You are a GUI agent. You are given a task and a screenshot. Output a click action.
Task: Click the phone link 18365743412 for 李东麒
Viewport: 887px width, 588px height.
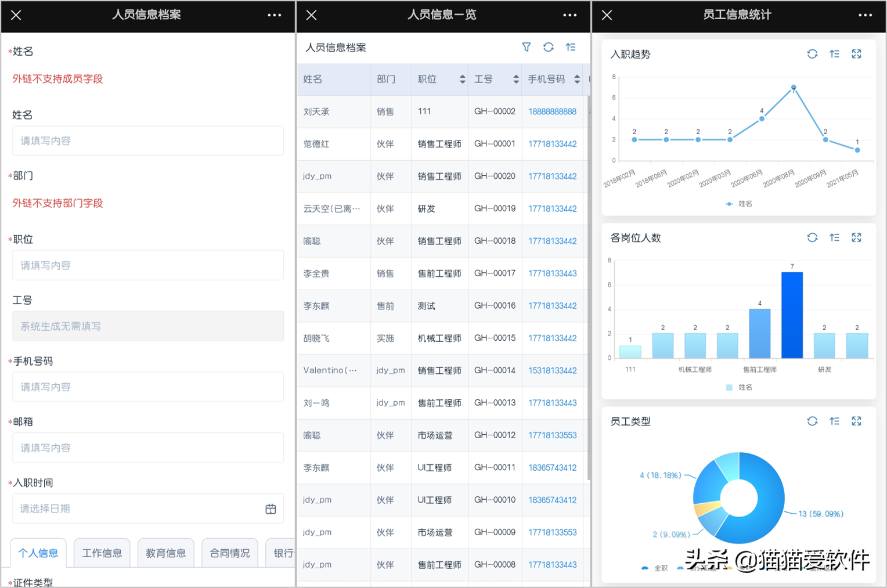coord(552,467)
